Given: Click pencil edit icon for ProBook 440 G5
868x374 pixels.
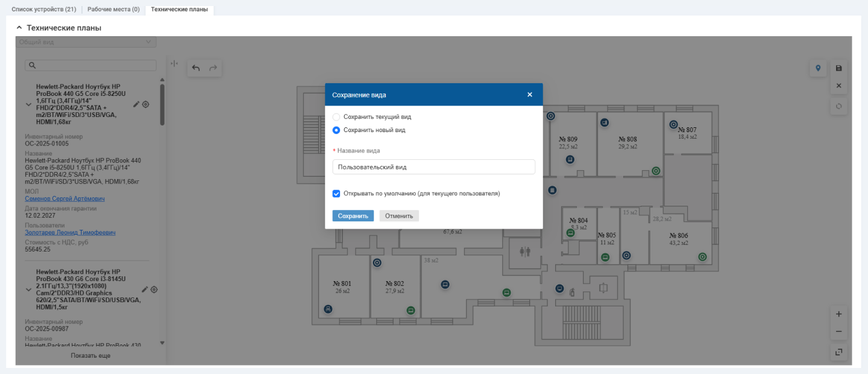Looking at the screenshot, I should 136,104.
